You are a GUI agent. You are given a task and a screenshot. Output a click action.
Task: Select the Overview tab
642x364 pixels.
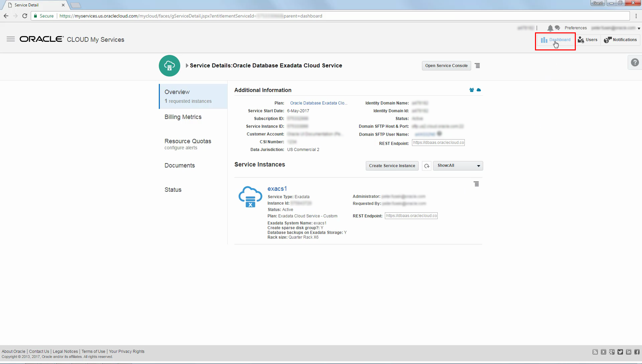tap(193, 96)
